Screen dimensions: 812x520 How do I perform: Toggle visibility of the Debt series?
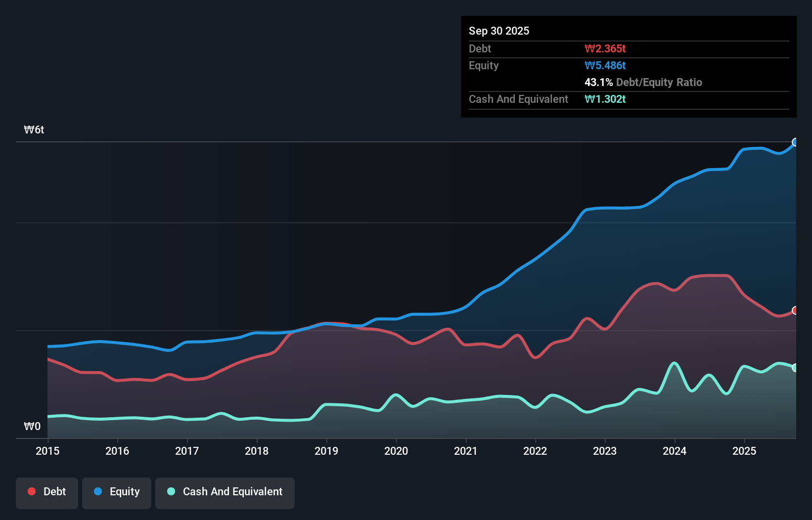47,493
